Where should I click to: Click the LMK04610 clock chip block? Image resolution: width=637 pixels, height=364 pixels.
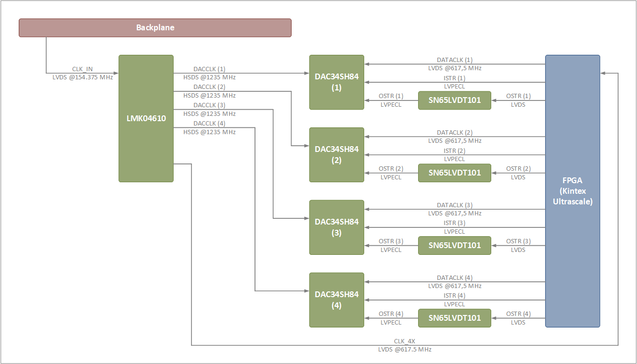coord(146,118)
